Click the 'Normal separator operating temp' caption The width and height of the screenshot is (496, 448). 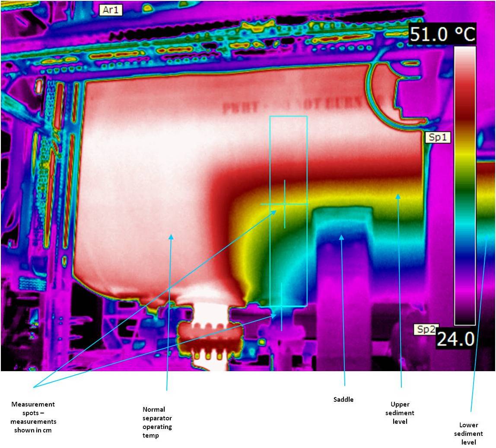(x=157, y=422)
